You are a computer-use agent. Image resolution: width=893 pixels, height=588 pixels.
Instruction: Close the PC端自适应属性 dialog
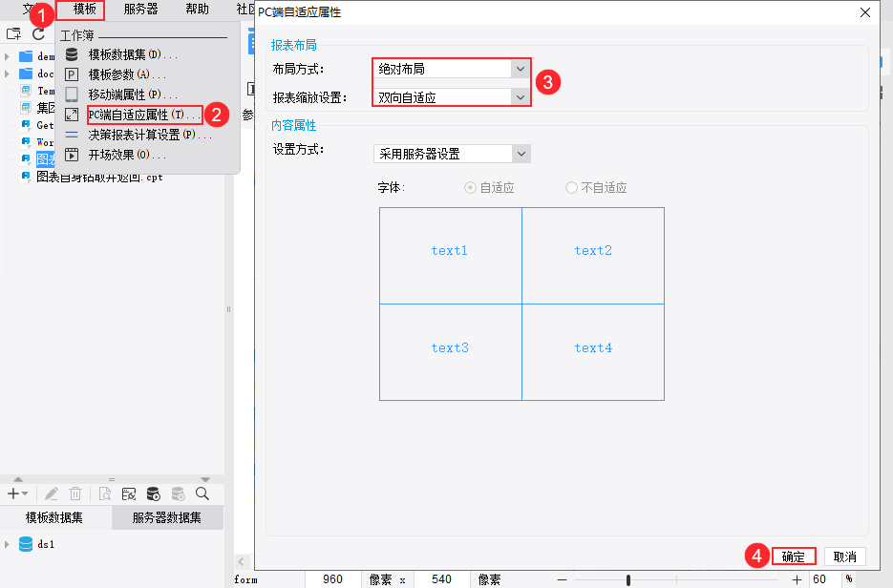coord(865,12)
